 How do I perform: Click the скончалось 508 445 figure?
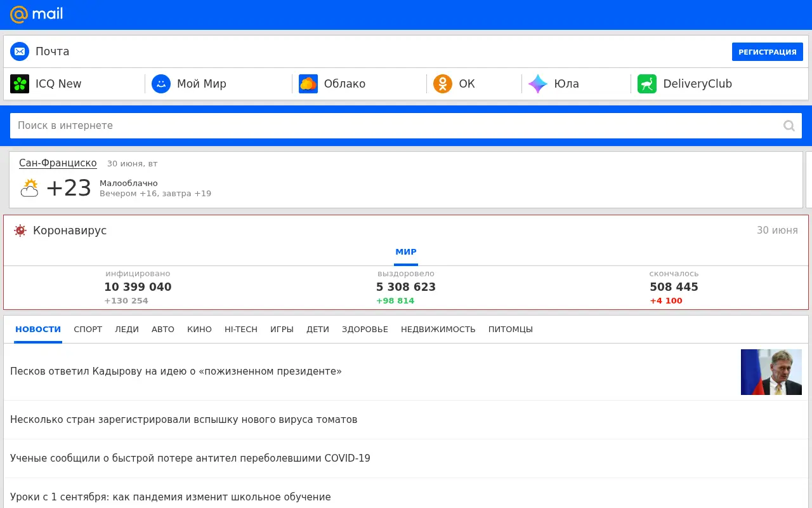pos(674,287)
